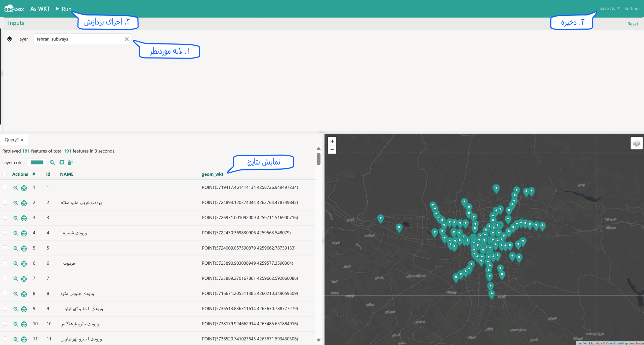The height and width of the screenshot is (345, 644).
Task: Close the Query1 tab
Action: (22, 140)
